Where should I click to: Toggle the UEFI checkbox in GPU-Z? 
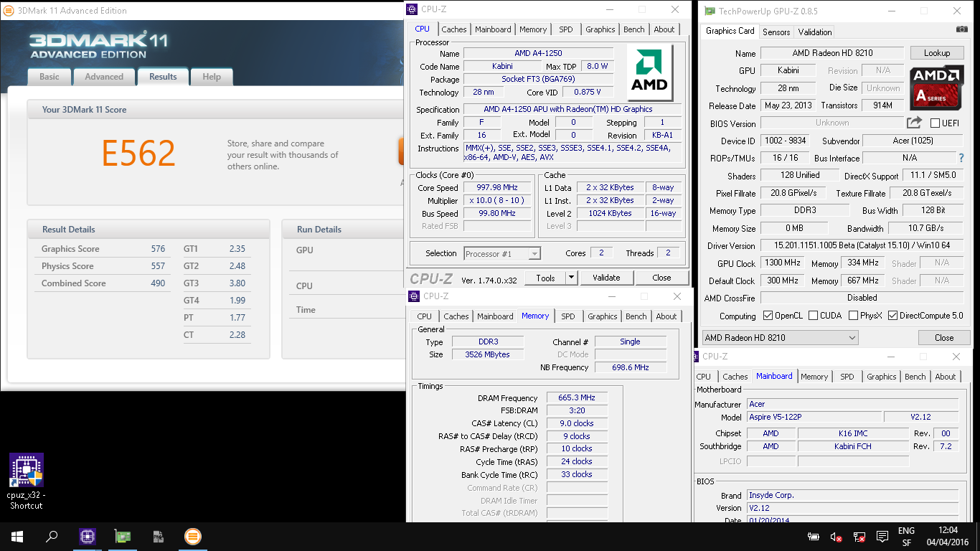pyautogui.click(x=935, y=123)
